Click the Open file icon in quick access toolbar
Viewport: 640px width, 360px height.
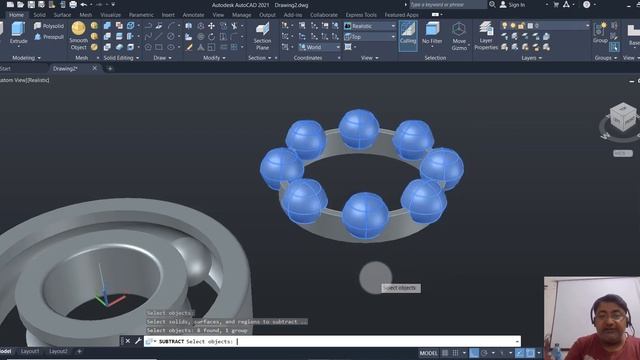click(20, 4)
